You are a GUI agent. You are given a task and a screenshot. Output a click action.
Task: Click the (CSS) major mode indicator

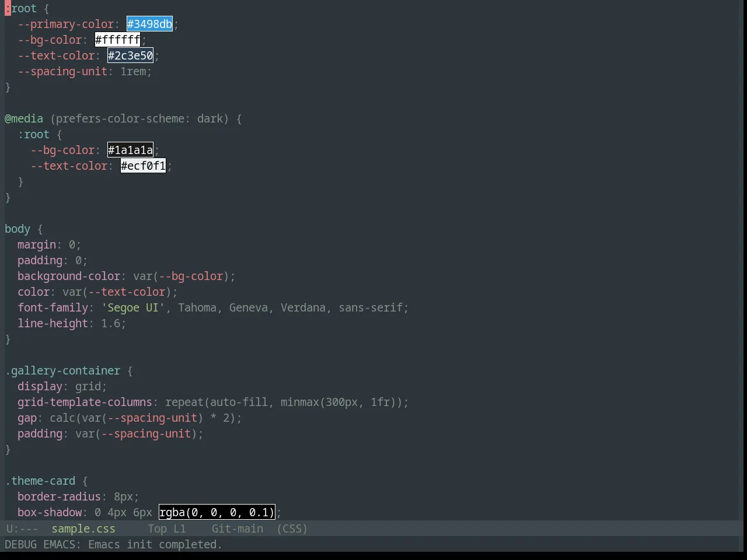click(292, 528)
